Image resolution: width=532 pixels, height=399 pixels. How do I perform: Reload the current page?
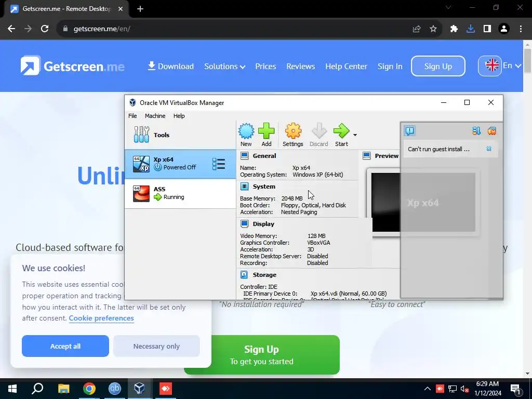pyautogui.click(x=45, y=29)
